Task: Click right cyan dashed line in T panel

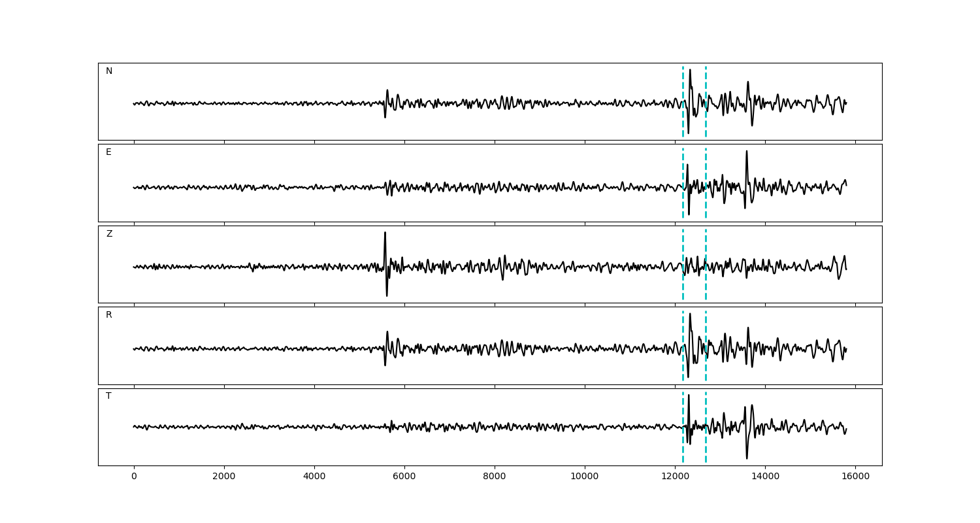Action: [x=706, y=445]
